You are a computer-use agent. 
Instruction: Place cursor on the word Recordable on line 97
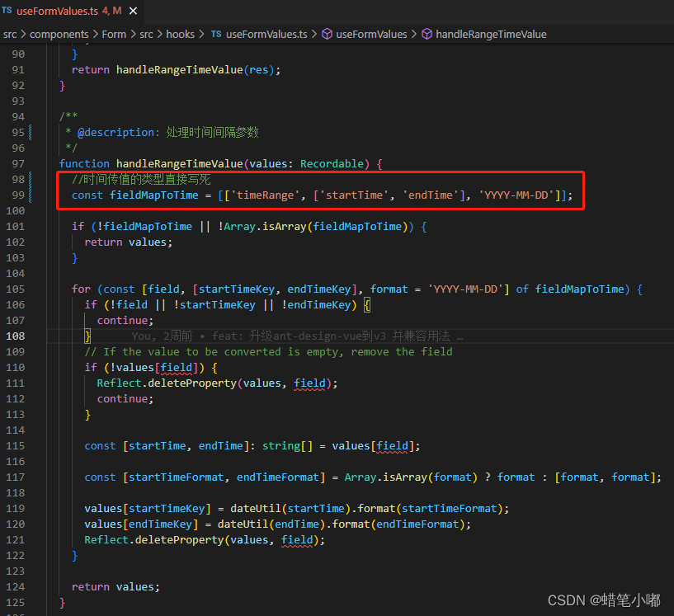pos(330,163)
